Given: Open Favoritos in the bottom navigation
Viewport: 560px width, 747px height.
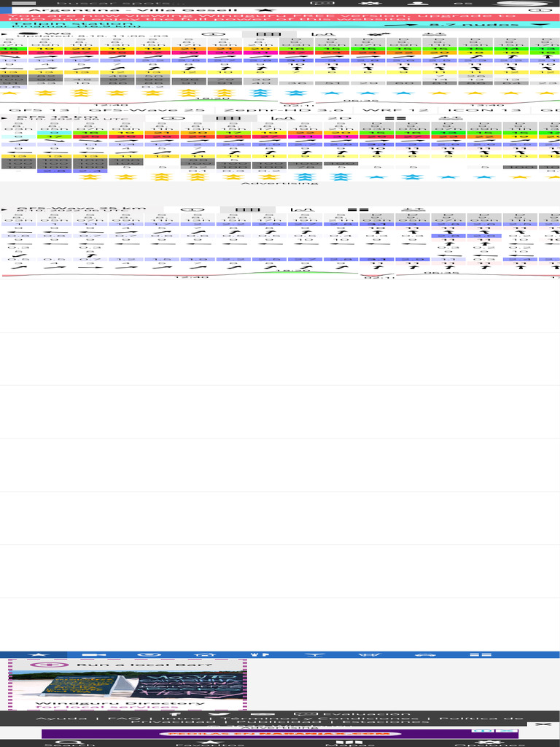Looking at the screenshot, I should (x=210, y=743).
